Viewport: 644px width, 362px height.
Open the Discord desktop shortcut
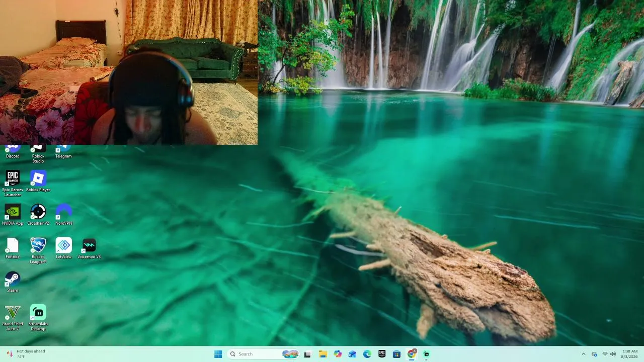pos(13,152)
